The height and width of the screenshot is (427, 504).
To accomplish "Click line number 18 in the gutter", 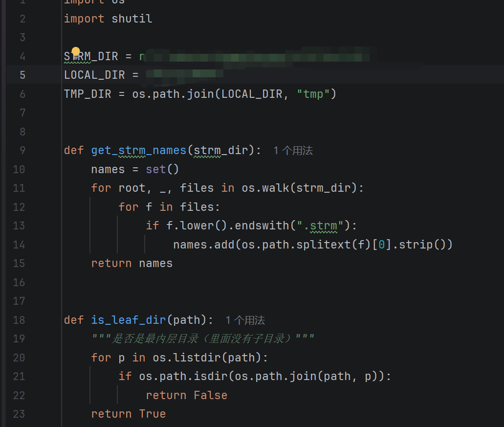I will tap(19, 320).
